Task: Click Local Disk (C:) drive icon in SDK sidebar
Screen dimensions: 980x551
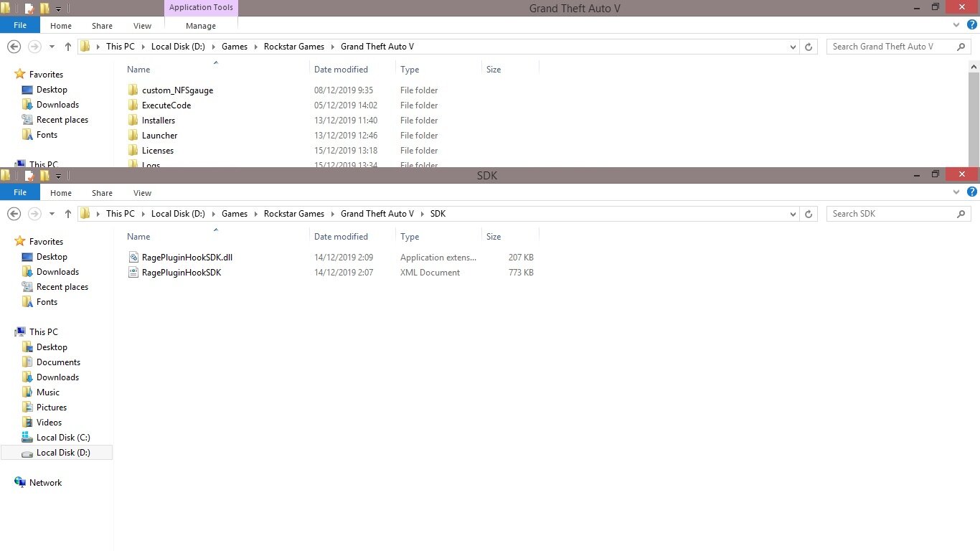Action: click(x=27, y=438)
